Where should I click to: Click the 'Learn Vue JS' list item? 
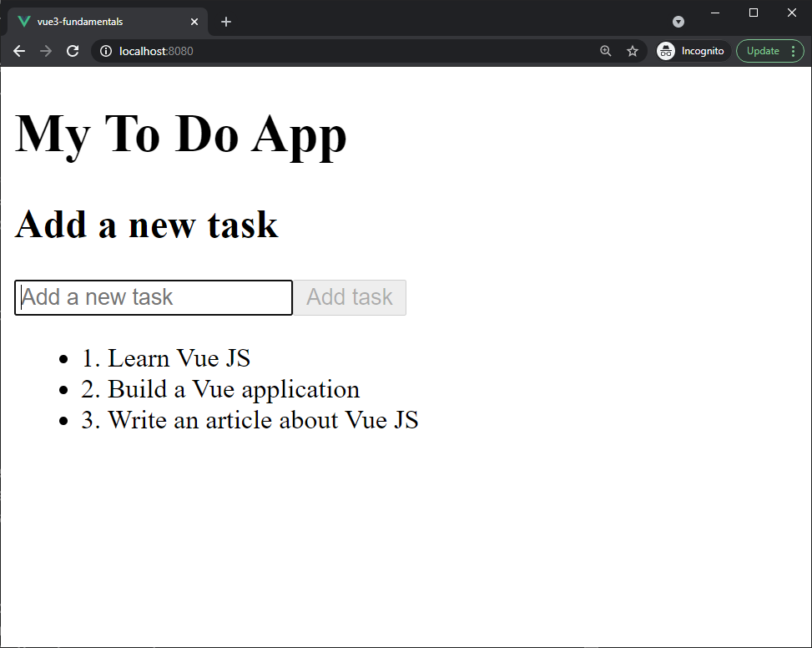click(165, 358)
